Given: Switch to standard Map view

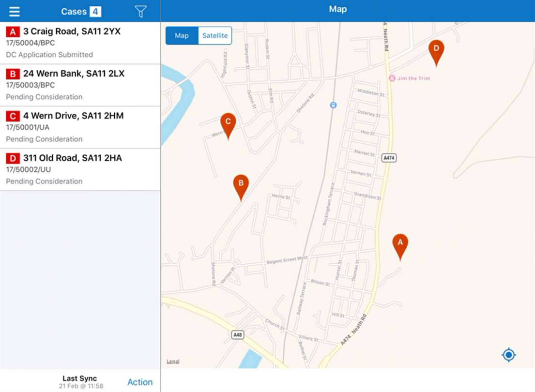Looking at the screenshot, I should 182,36.
